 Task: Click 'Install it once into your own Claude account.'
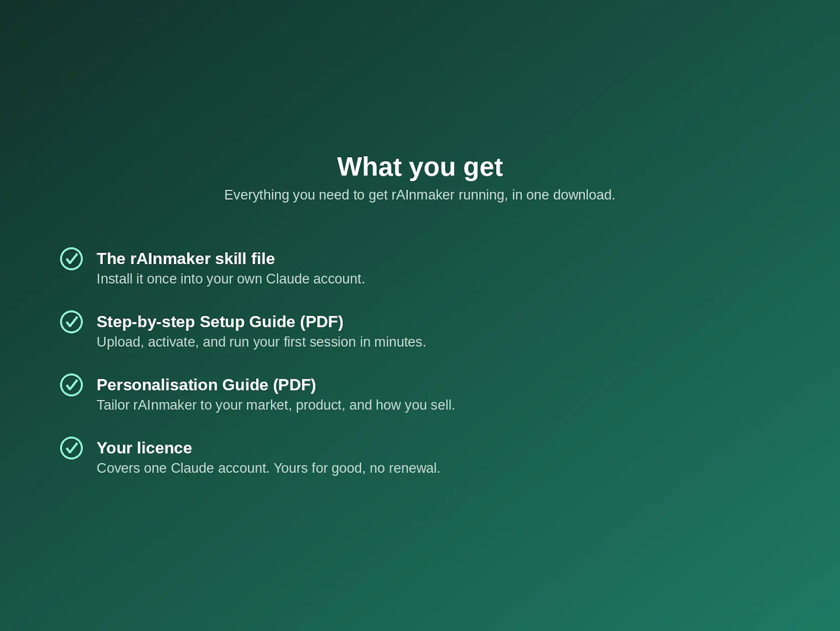coord(230,279)
